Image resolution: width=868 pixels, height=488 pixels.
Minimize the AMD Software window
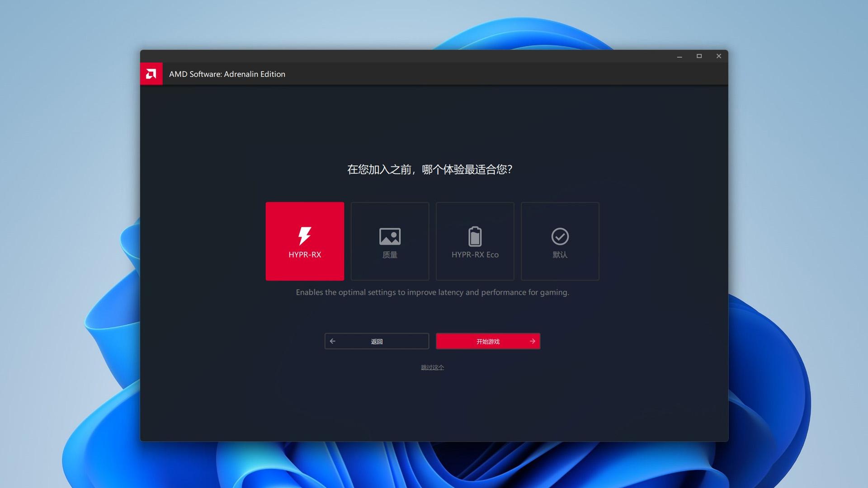[679, 56]
